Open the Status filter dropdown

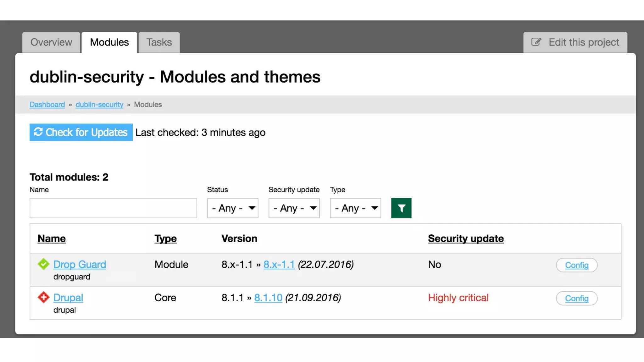pyautogui.click(x=232, y=208)
